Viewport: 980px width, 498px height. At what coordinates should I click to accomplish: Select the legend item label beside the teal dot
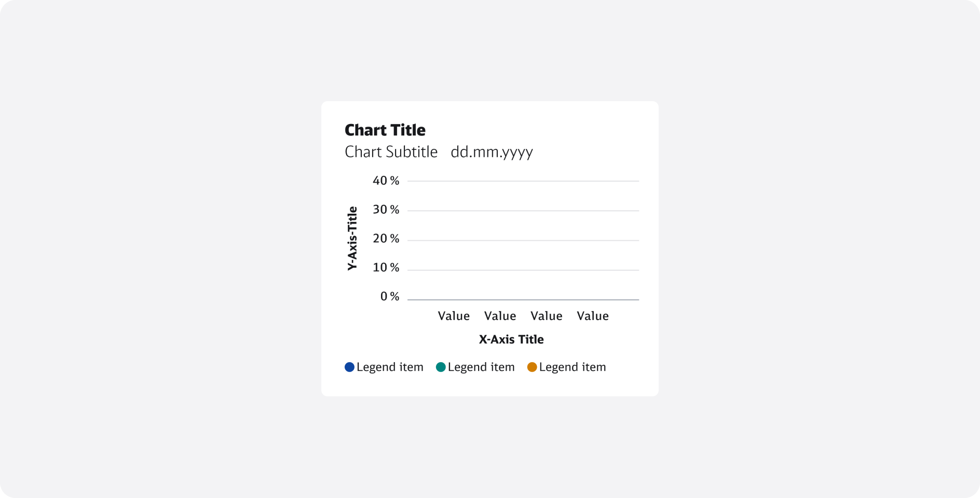tap(481, 367)
